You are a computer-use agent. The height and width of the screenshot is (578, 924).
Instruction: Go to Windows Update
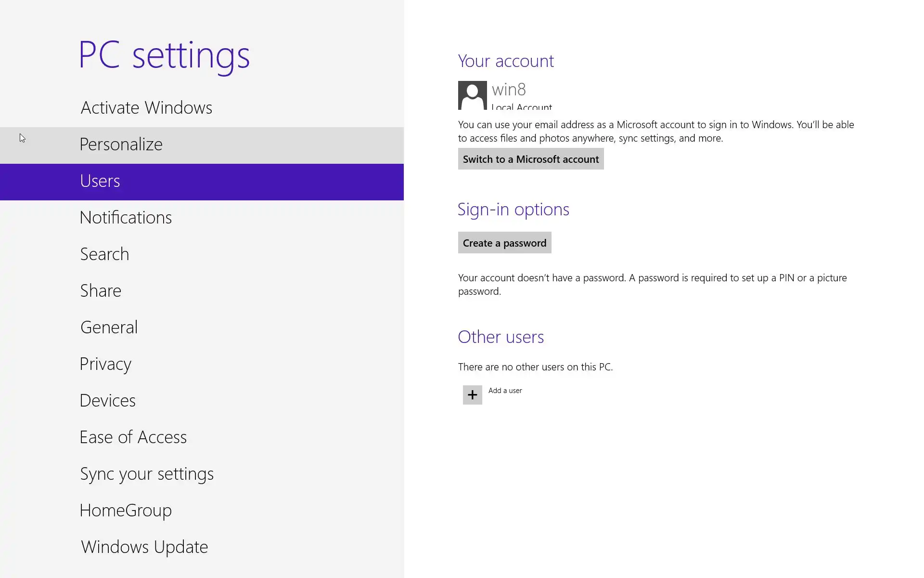[x=144, y=547]
